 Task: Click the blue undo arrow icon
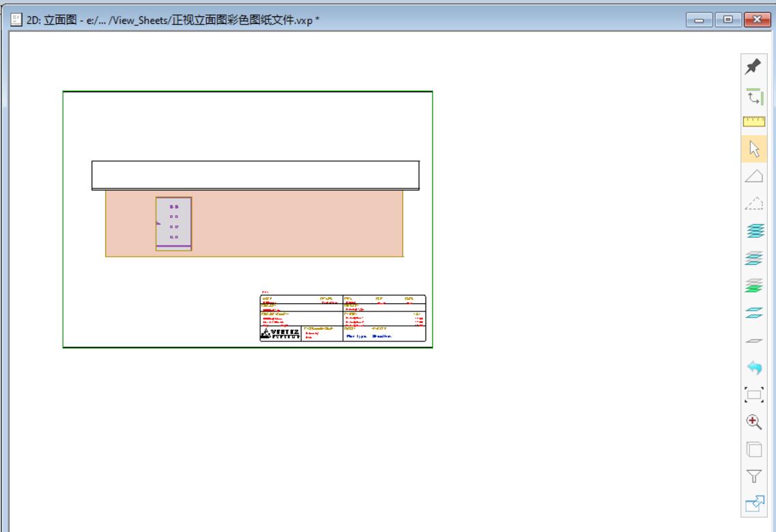(x=754, y=367)
